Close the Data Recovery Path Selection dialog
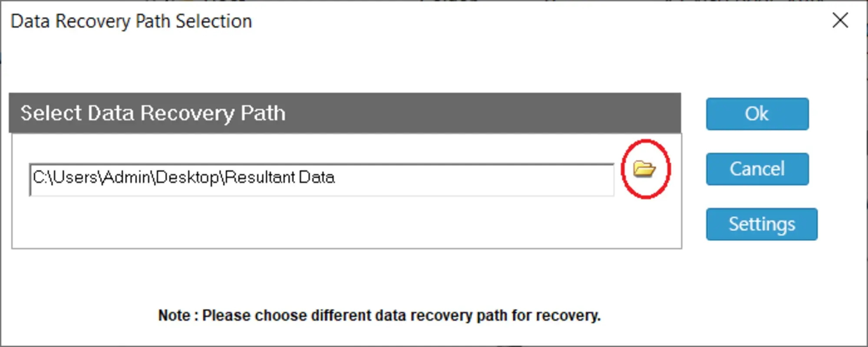The image size is (868, 347). point(840,20)
